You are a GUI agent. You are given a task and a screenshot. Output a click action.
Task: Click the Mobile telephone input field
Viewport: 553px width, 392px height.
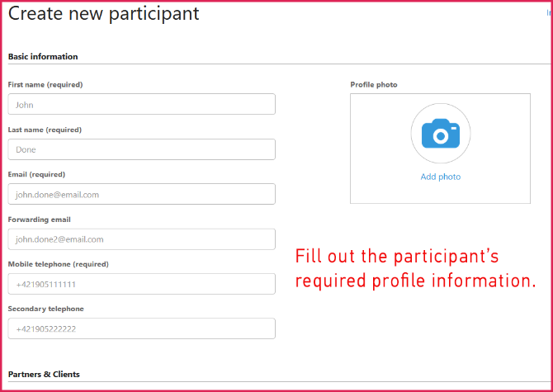(x=141, y=284)
